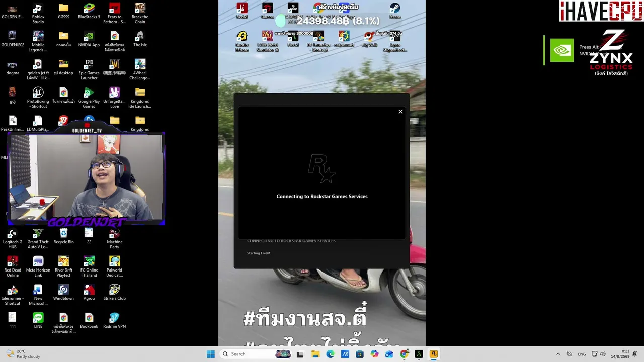Image resolution: width=644 pixels, height=362 pixels.
Task: Open the RedM desktop shortcut
Action: [242, 11]
